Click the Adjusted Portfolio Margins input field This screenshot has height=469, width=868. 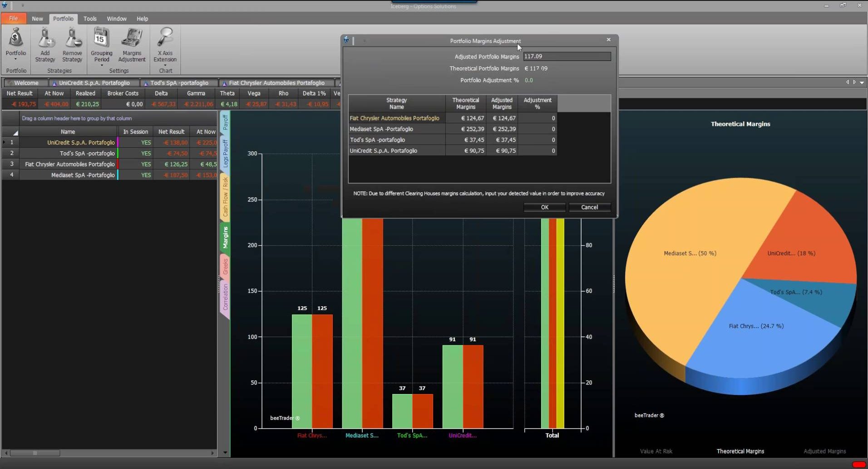(567, 56)
